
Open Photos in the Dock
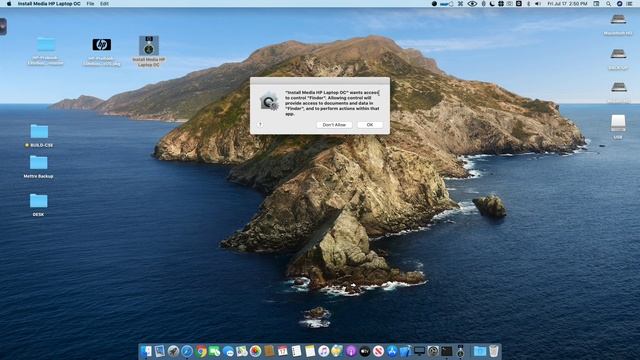256,351
